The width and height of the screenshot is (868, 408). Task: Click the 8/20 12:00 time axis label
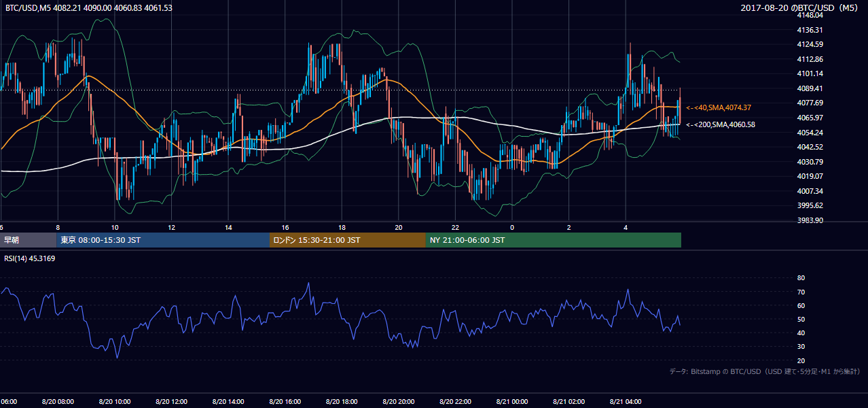(171, 402)
